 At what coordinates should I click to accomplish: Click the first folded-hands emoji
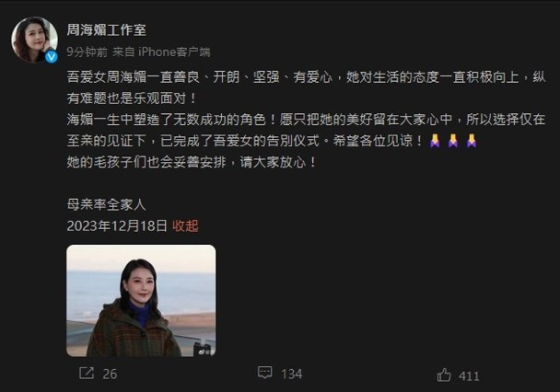(x=435, y=141)
